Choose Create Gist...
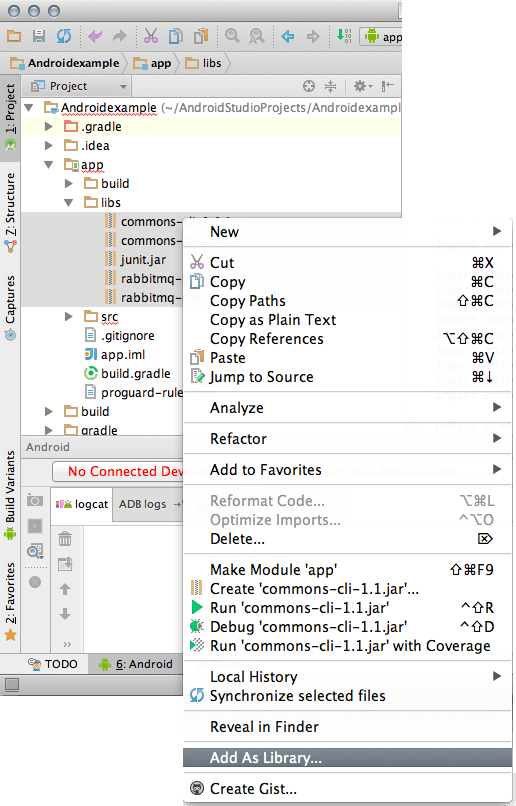516x806 pixels. (x=347, y=789)
